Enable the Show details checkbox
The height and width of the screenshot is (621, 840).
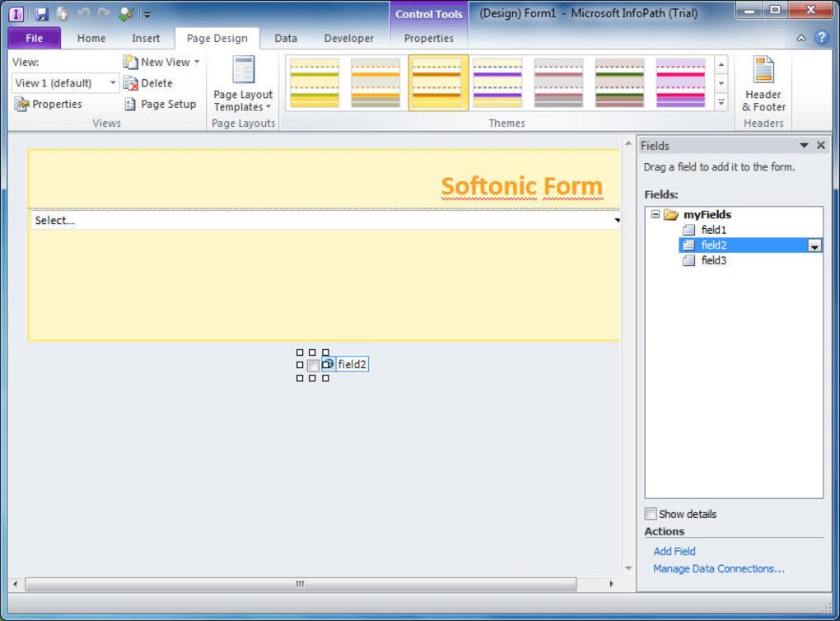[651, 514]
